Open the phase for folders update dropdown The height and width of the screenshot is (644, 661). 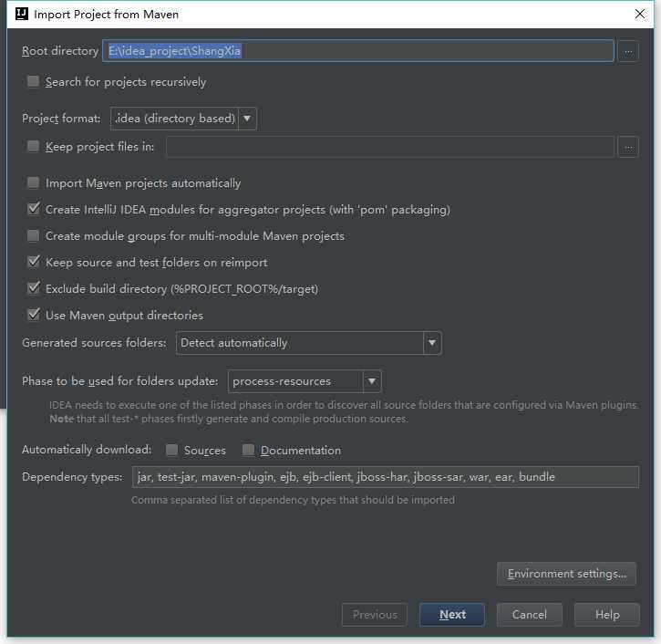coord(305,381)
